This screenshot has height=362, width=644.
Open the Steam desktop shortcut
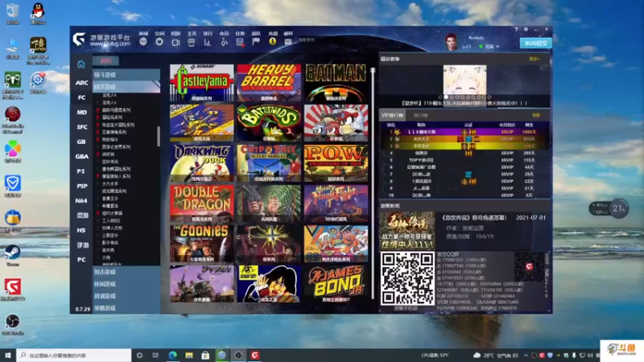click(x=13, y=254)
